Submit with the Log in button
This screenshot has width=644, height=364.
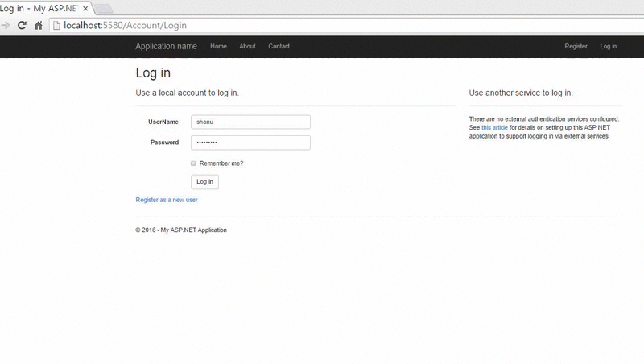tap(204, 181)
